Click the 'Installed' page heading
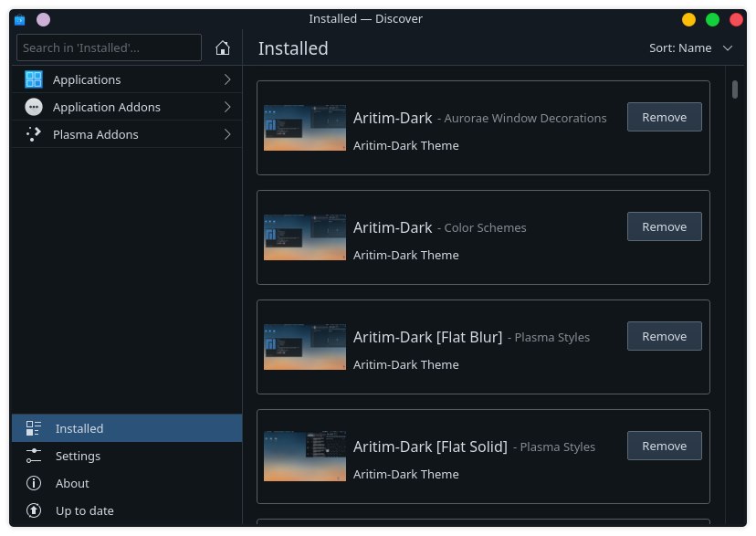Screen dimensions: 756x536 pos(293,48)
